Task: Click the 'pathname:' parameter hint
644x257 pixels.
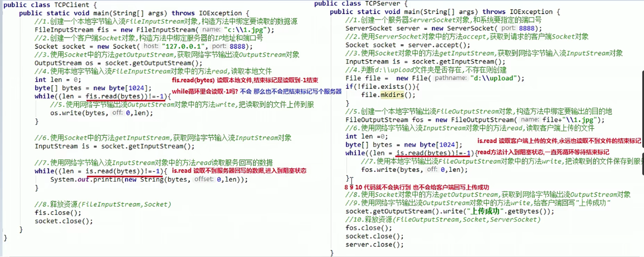Action: [x=451, y=78]
